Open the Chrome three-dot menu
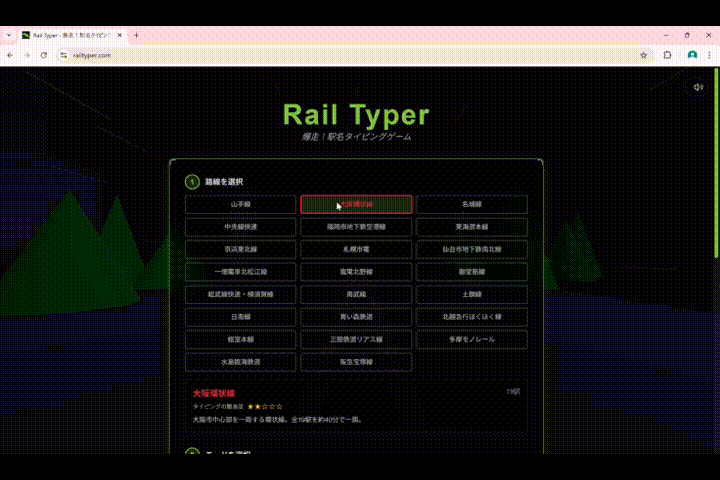 709,55
